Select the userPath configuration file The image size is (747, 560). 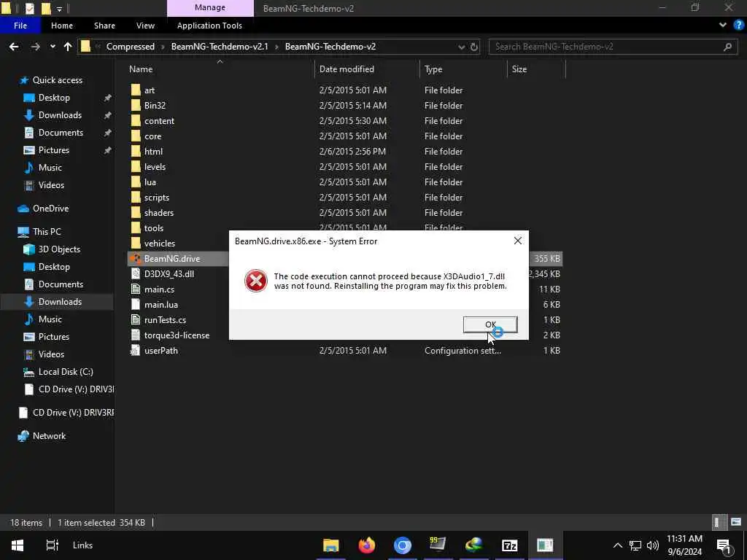tap(161, 351)
